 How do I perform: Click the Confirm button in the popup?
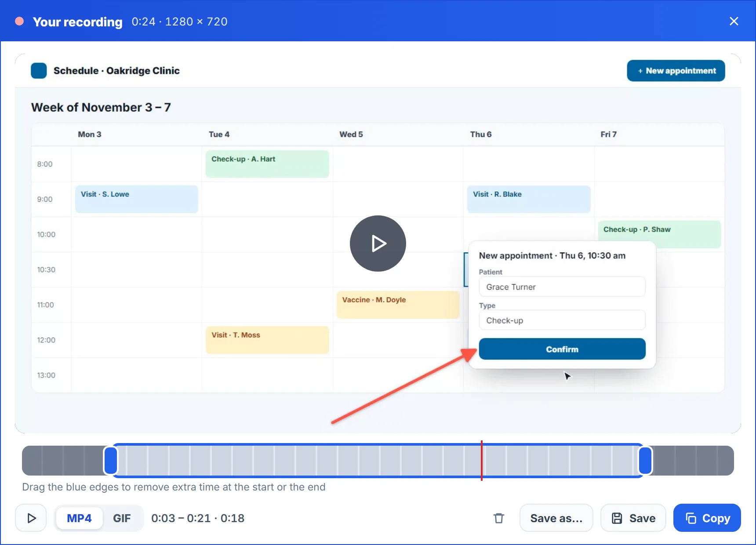562,349
